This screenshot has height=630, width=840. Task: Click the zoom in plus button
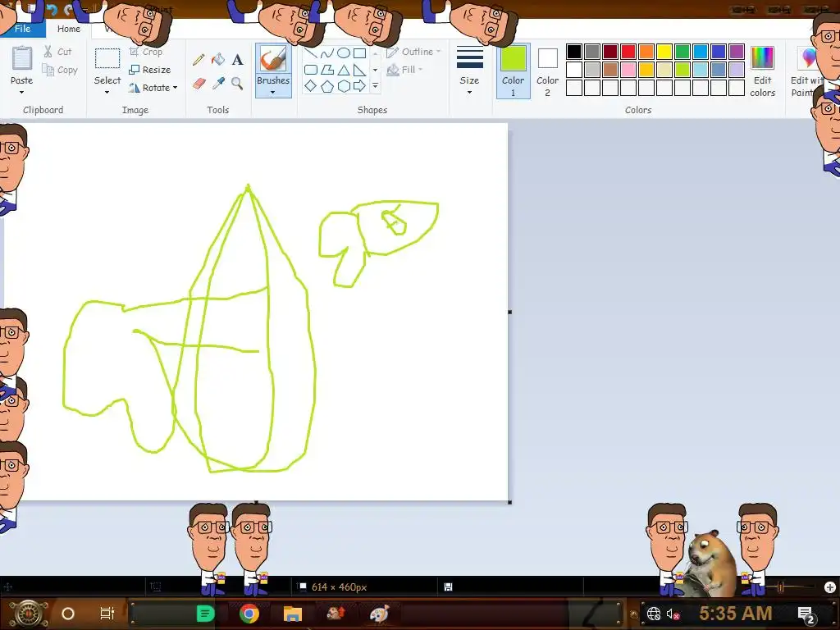[830, 587]
